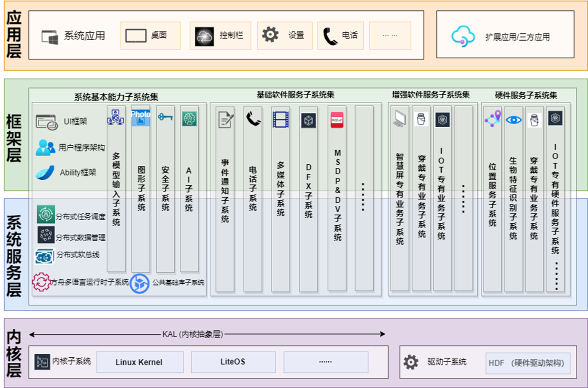Select the KAL (内核抽象层) label

point(193,334)
